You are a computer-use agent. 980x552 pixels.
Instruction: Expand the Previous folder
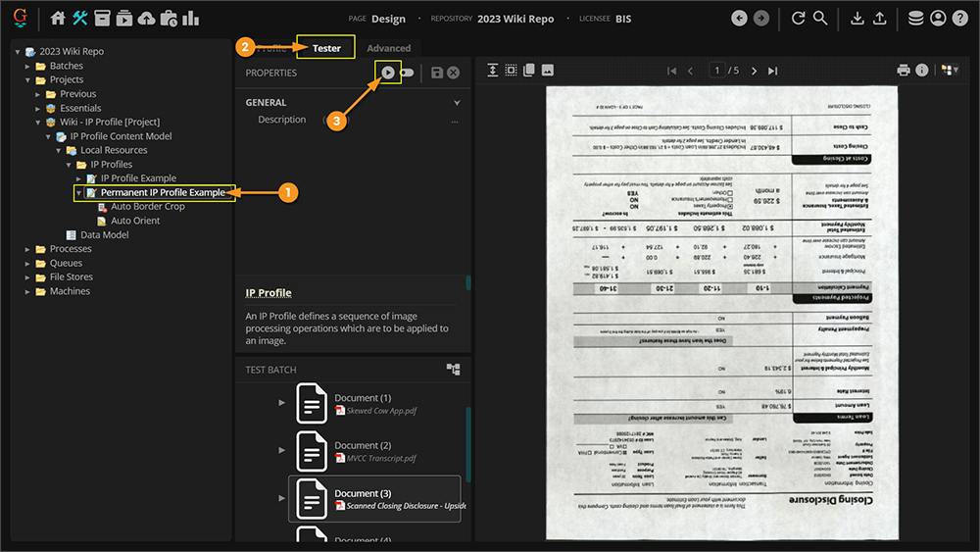point(37,94)
